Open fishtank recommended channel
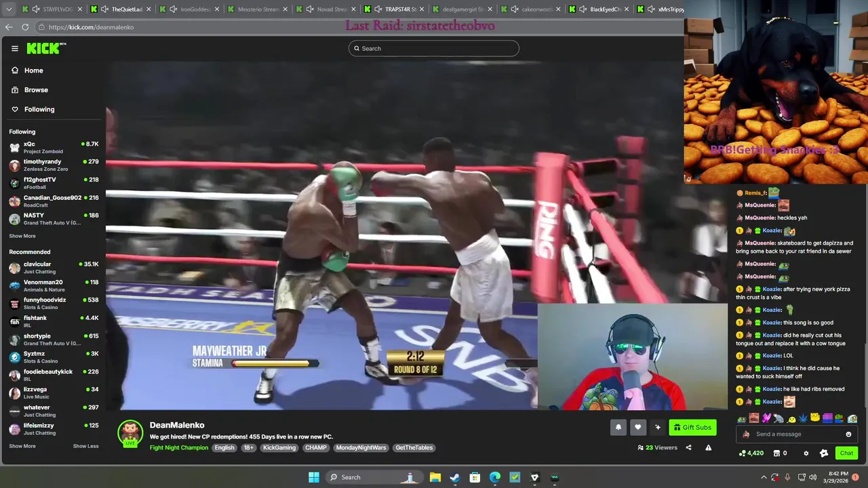The width and height of the screenshot is (868, 488). point(53,321)
